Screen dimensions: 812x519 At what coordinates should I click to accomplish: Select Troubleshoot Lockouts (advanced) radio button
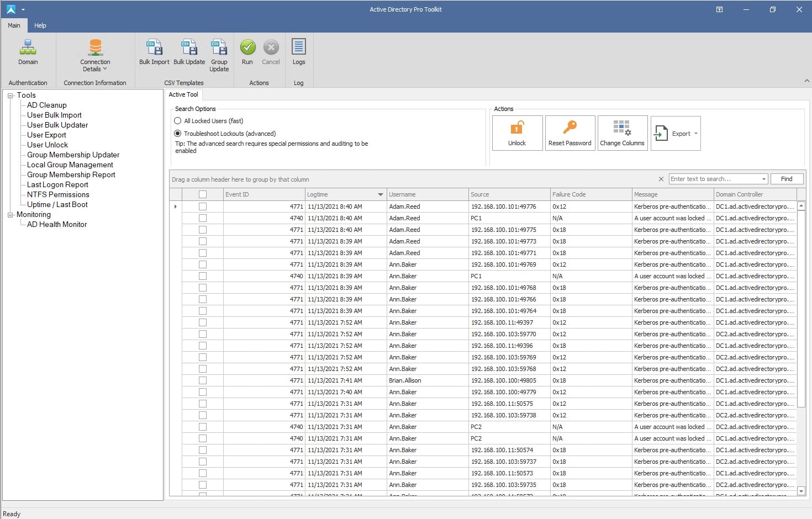click(178, 134)
